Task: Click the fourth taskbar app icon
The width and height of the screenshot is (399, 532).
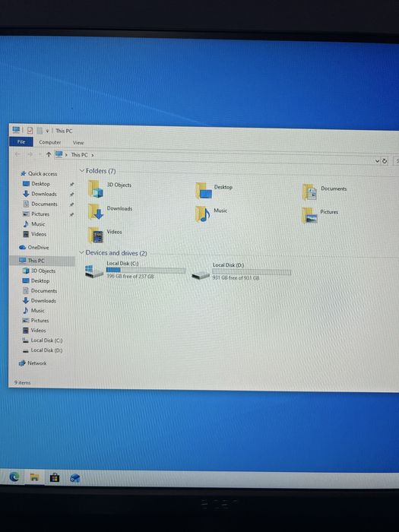Action: pyautogui.click(x=74, y=478)
